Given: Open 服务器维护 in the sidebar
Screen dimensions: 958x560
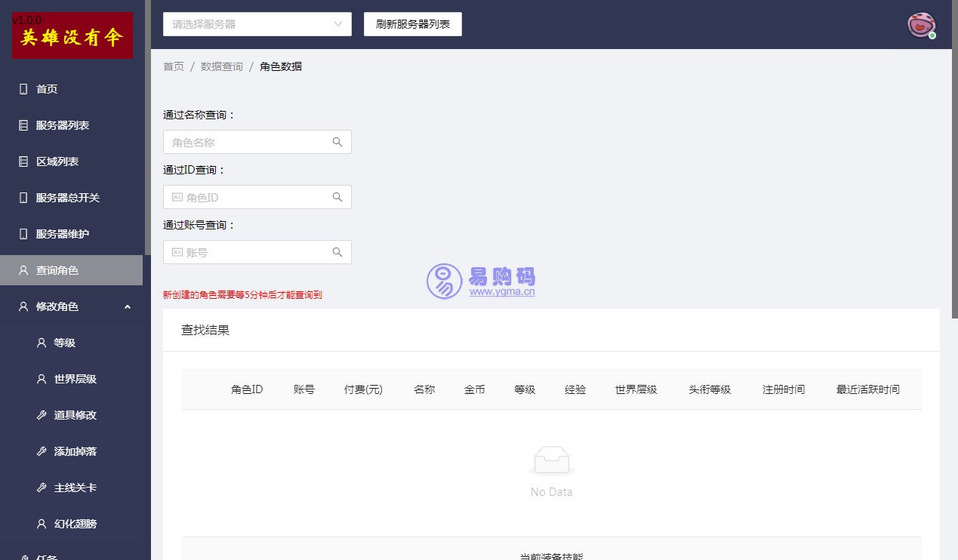Looking at the screenshot, I should (62, 234).
